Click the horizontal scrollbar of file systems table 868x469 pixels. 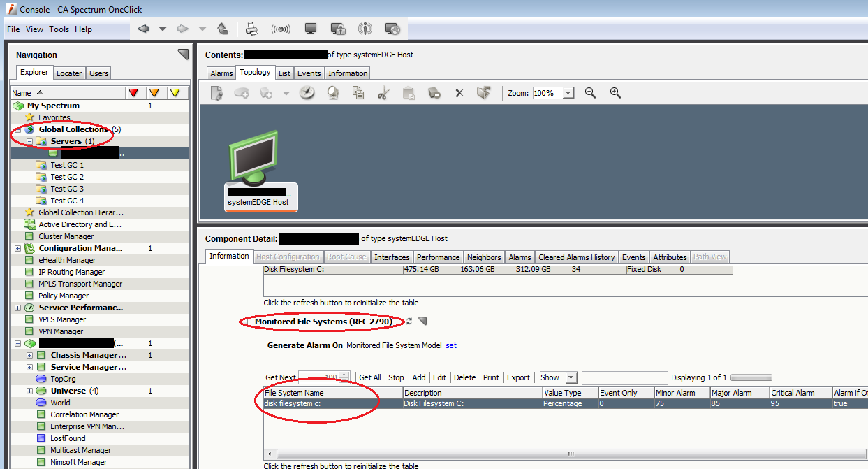coord(570,453)
